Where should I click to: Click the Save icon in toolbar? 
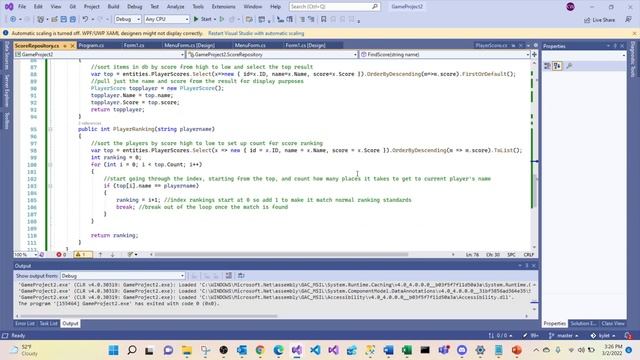click(64, 19)
